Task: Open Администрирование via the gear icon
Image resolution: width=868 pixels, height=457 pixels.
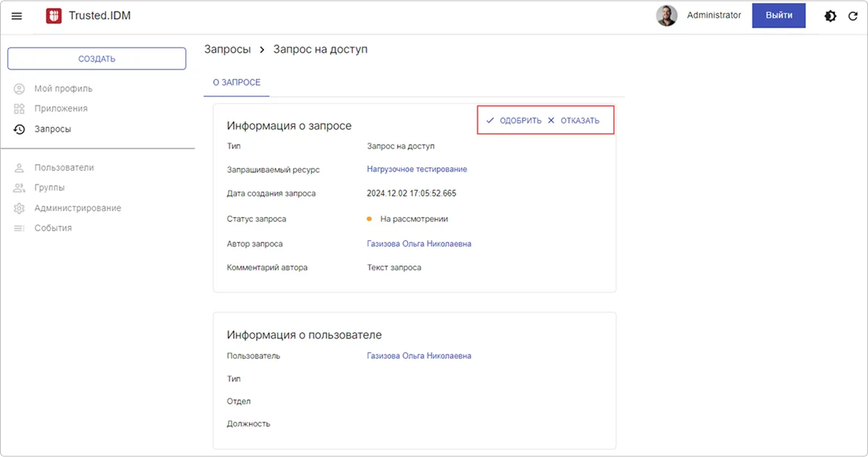Action: 20,208
